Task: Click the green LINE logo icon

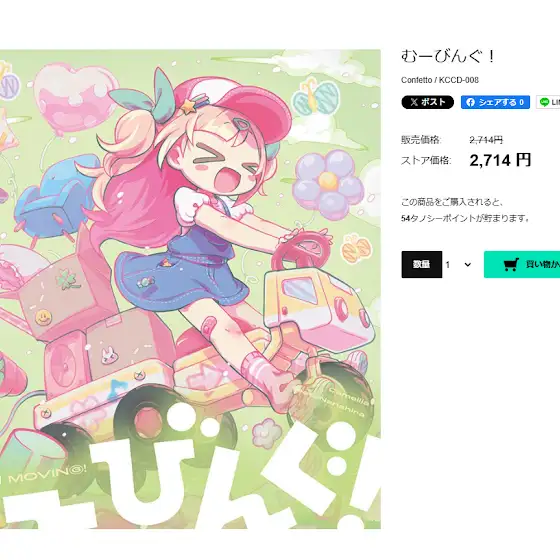Action: (x=544, y=102)
